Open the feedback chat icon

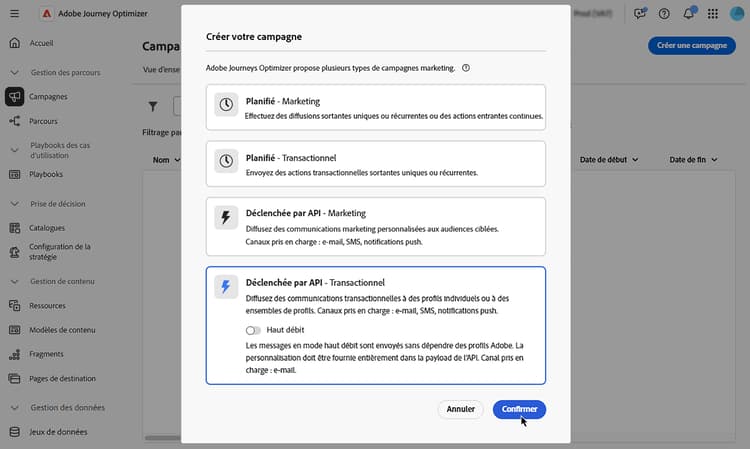click(640, 13)
